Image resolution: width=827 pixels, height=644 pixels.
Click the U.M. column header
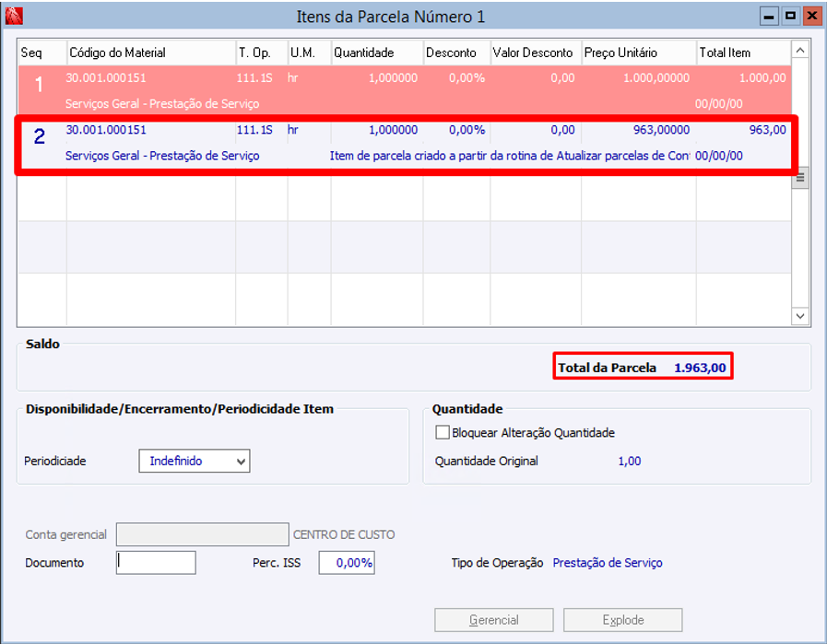(310, 53)
